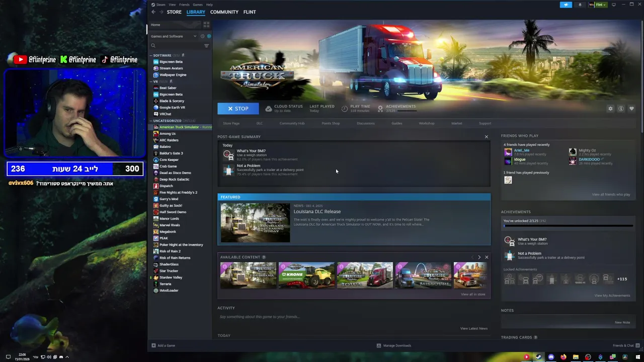
Task: Switch to the STORE tab
Action: [x=174, y=12]
